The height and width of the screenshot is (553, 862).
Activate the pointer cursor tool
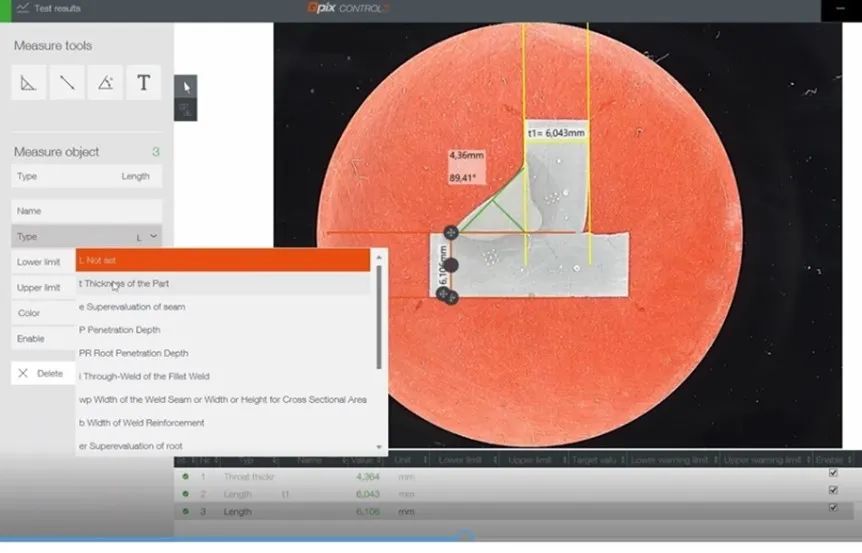tap(186, 86)
